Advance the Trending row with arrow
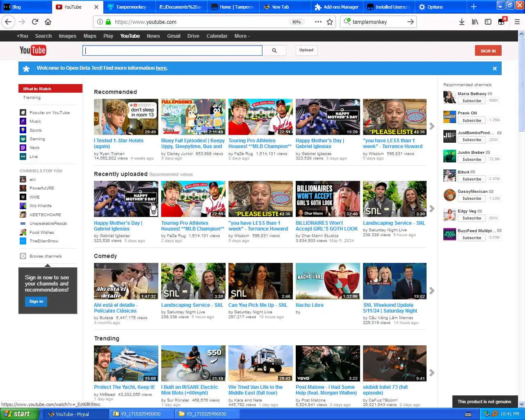This screenshot has height=420, width=525. coord(432,372)
